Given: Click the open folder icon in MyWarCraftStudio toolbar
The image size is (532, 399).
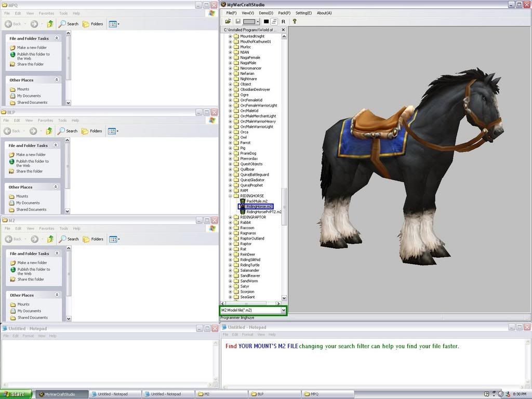Looking at the screenshot, I should (x=228, y=21).
